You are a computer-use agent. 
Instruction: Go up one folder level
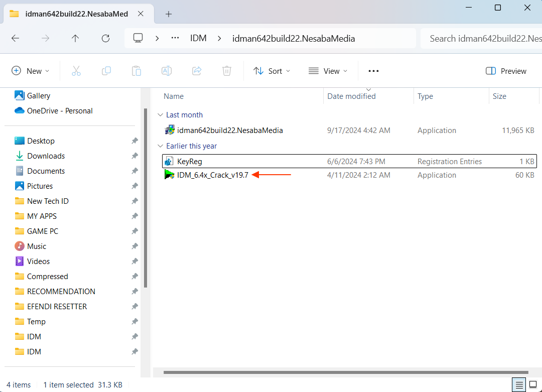pos(75,38)
